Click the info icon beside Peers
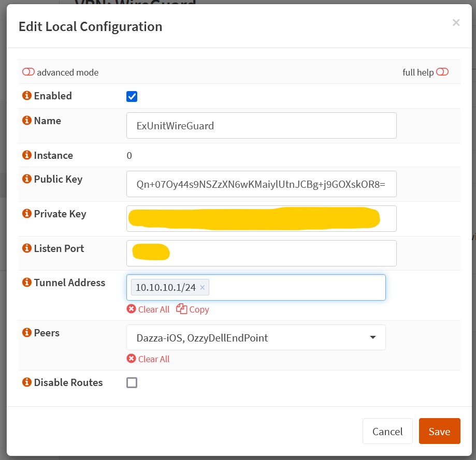This screenshot has height=460, width=476. (x=26, y=333)
